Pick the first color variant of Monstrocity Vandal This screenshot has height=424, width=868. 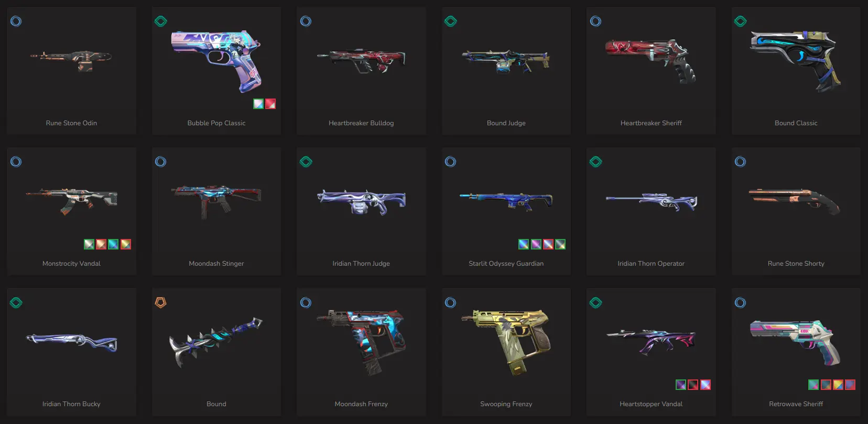click(x=89, y=244)
